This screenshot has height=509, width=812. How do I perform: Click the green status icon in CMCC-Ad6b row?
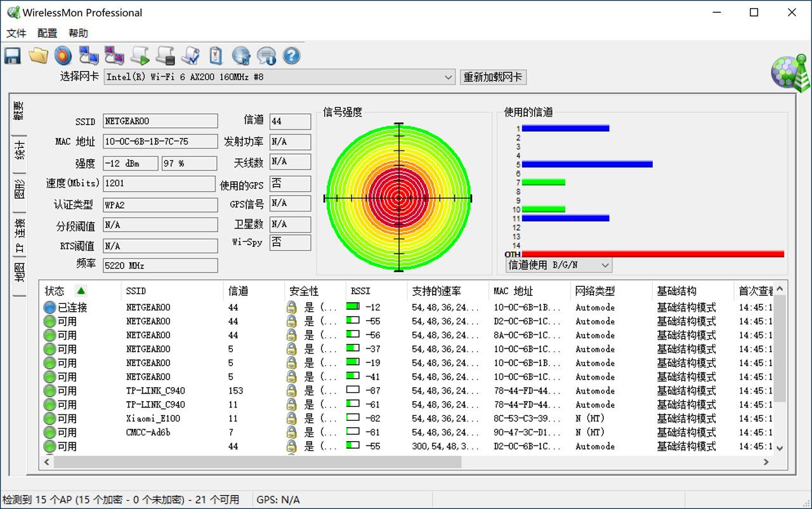point(49,433)
